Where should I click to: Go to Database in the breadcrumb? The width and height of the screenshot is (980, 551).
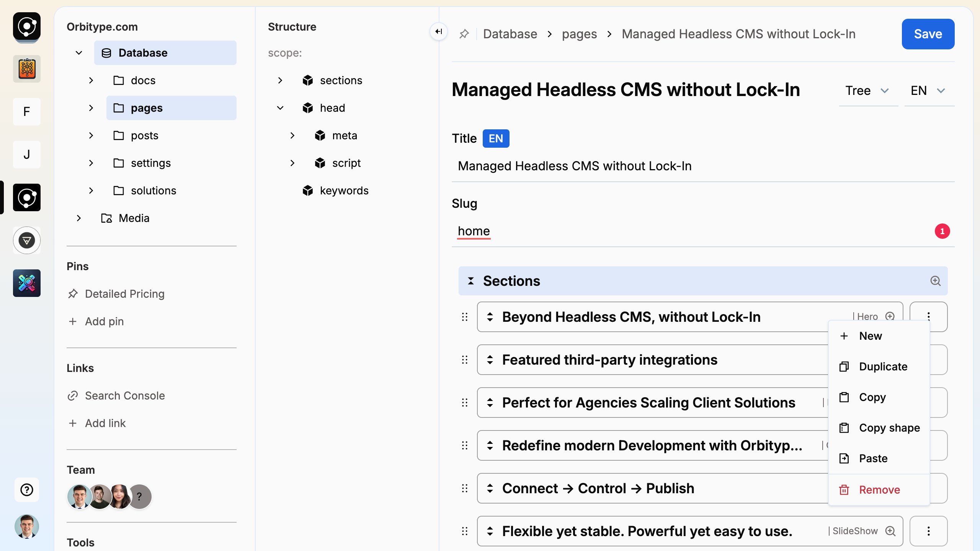point(510,34)
